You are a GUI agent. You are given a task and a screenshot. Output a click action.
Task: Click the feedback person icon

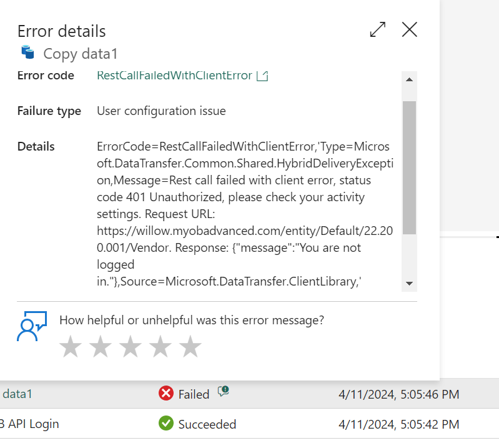[32, 326]
